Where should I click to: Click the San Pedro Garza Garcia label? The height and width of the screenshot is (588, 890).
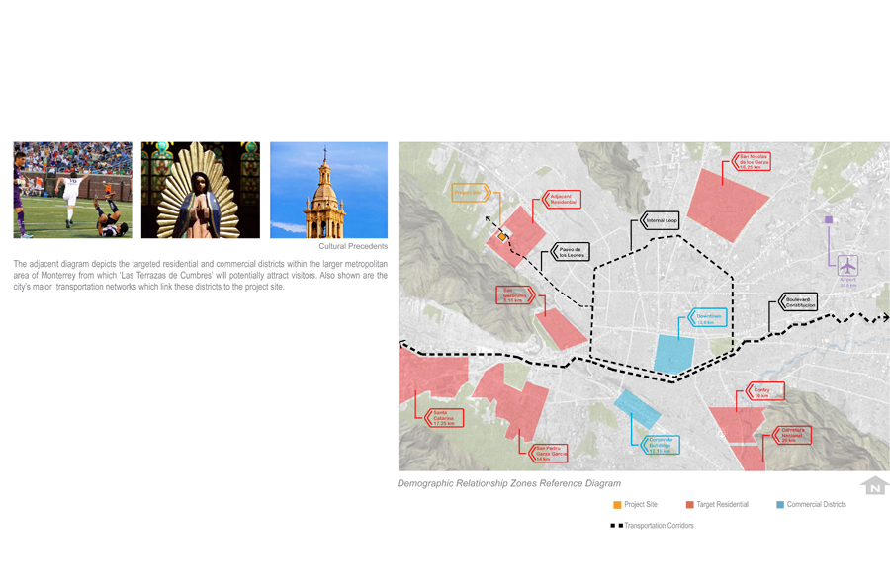[551, 454]
